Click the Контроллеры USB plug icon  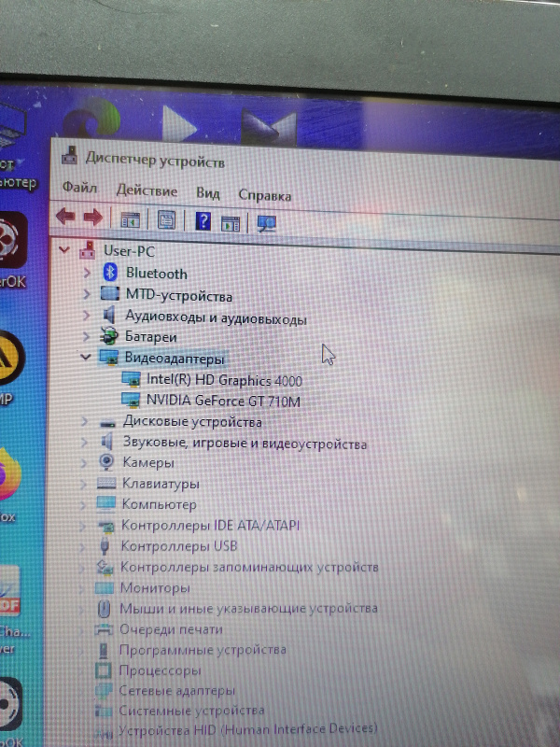pyautogui.click(x=105, y=545)
